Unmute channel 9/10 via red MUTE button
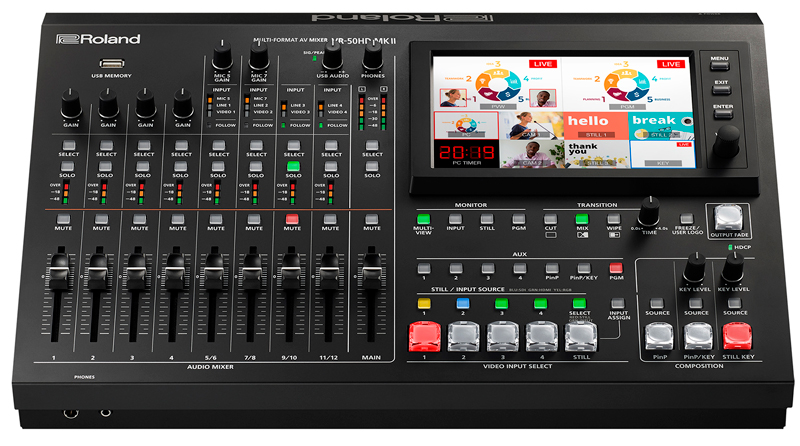 (292, 219)
